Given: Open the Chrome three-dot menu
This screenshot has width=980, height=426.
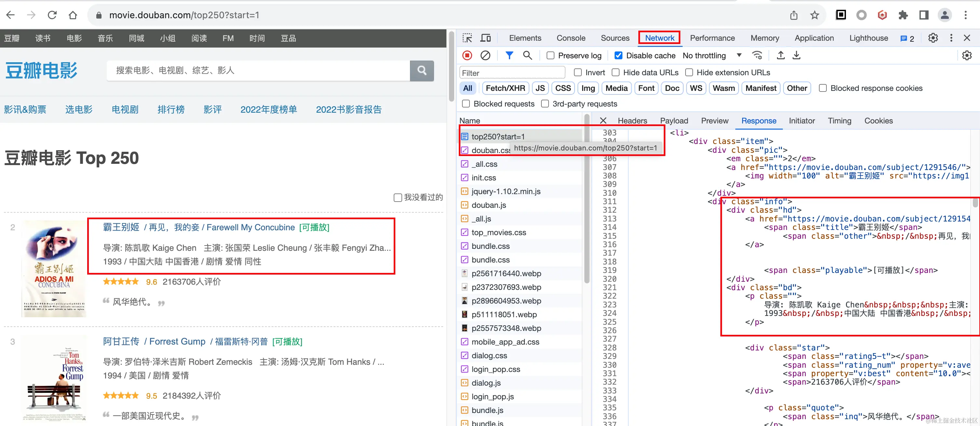Looking at the screenshot, I should (966, 15).
